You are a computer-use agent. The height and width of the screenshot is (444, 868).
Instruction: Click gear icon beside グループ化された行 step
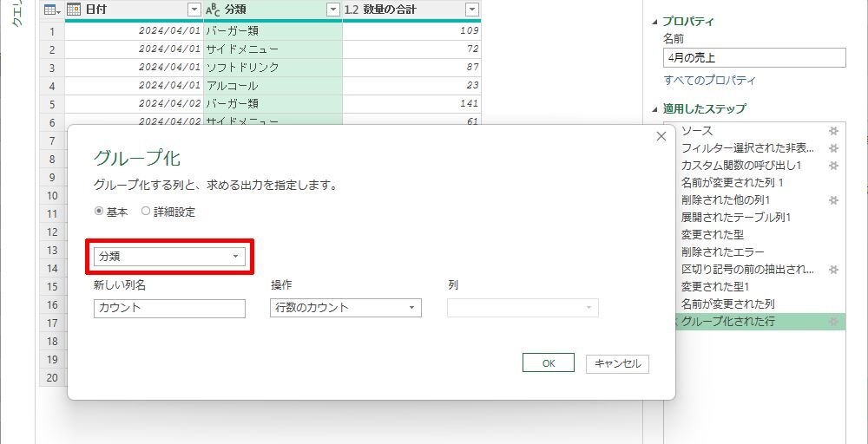[x=833, y=322]
